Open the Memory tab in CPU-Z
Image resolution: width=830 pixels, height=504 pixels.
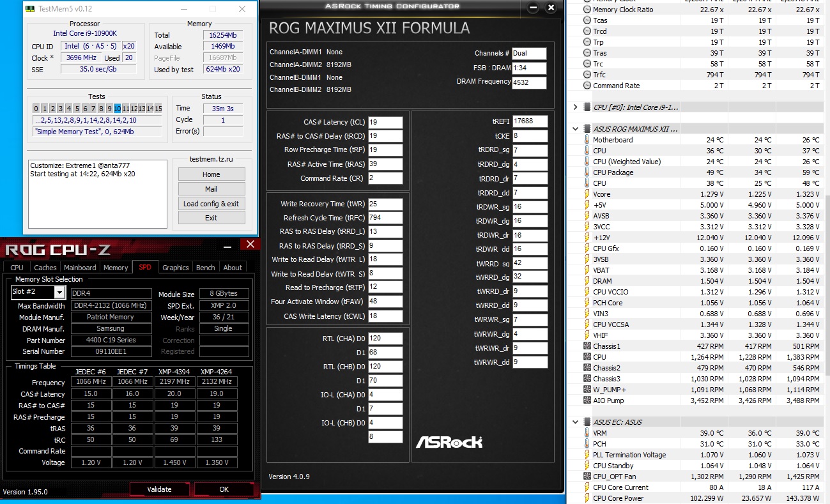coord(116,268)
